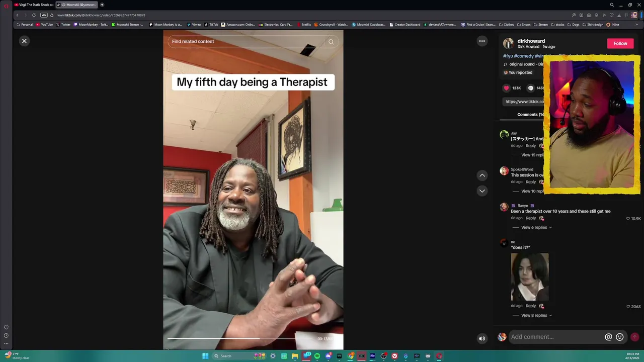This screenshot has width=644, height=362.
Task: Click the Find related content search field
Action: tap(247, 42)
